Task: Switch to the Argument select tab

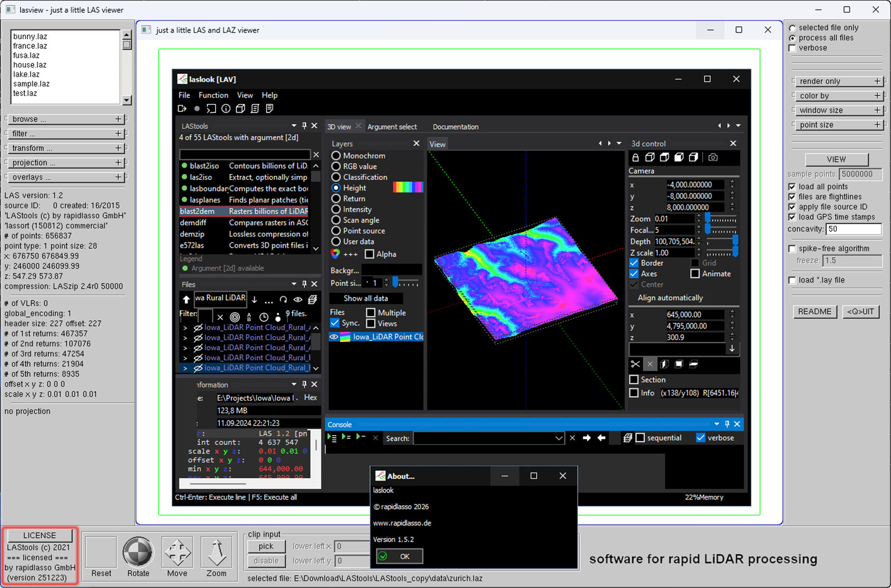Action: click(392, 127)
